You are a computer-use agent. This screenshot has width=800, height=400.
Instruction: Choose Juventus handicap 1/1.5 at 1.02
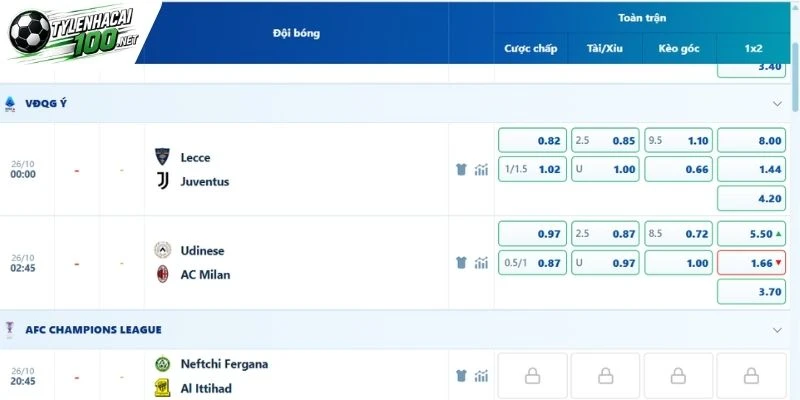pos(532,169)
